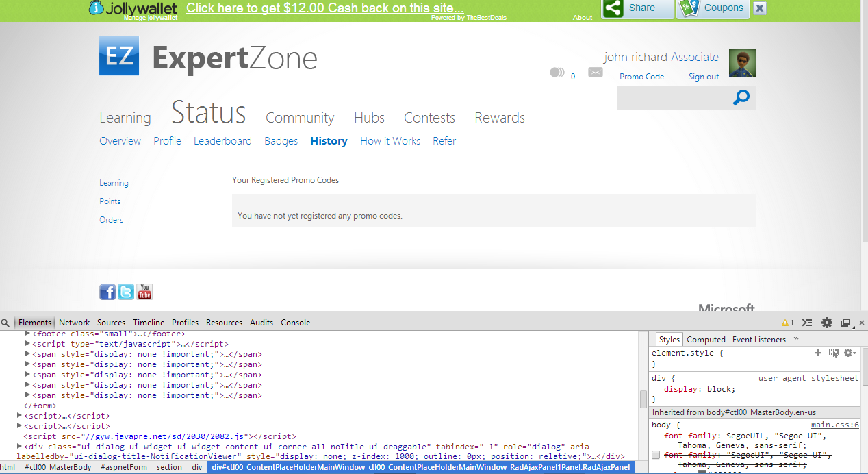Expand the div class="ui-dialog" node
Image resolution: width=868 pixels, height=474 pixels.
tap(19, 447)
